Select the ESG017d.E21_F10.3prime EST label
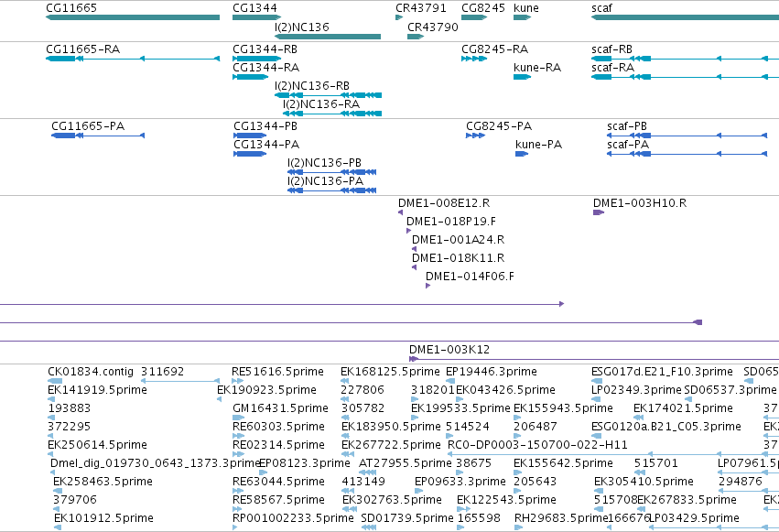The image size is (779, 532). point(662,372)
